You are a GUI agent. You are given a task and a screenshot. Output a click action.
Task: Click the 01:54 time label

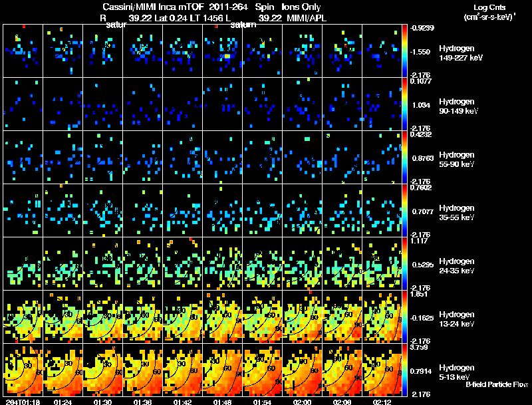click(262, 402)
